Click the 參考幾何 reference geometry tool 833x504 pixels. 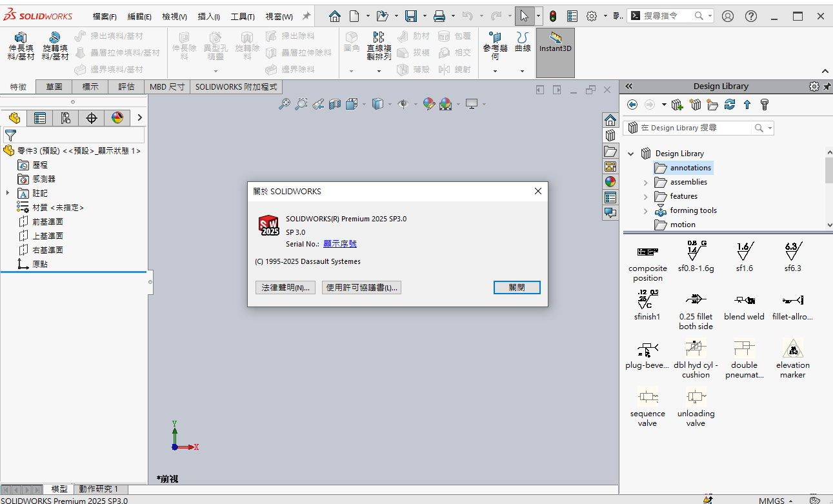495,46
